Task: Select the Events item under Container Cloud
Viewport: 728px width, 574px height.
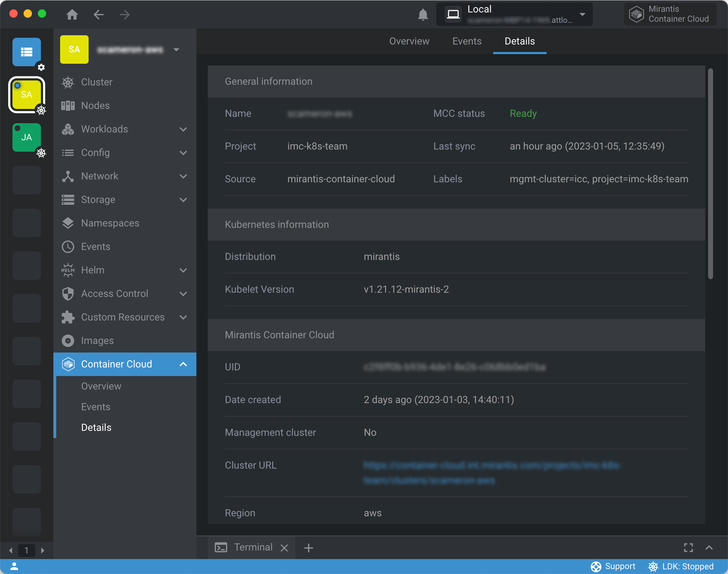Action: pos(96,407)
